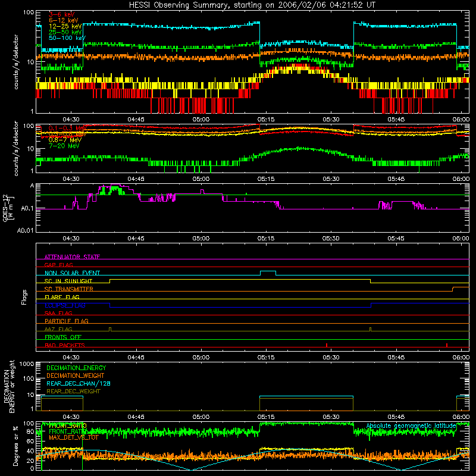This screenshot has width=476, height=476.
Task: Click the BAD_PACKETS red spike near 05:30
Action: point(326,345)
